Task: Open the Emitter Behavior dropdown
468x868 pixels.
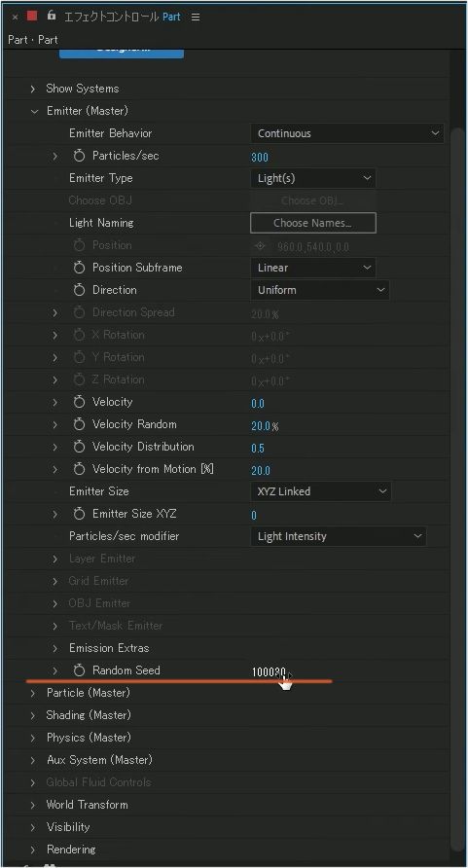Action: pos(346,133)
